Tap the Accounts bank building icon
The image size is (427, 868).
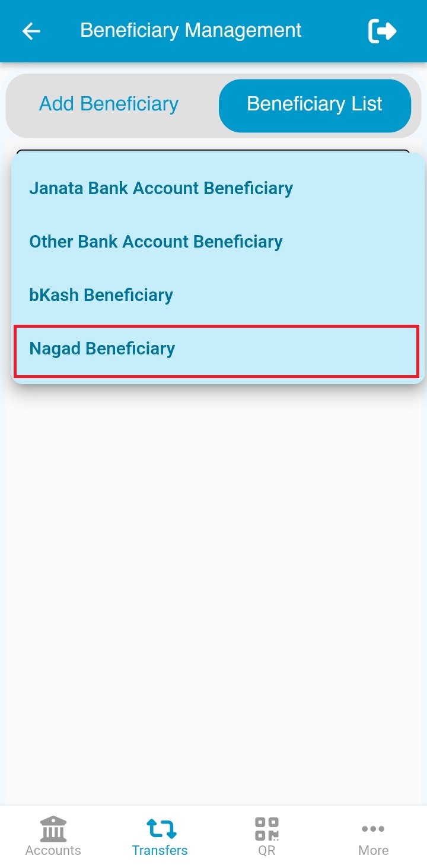[x=53, y=828]
